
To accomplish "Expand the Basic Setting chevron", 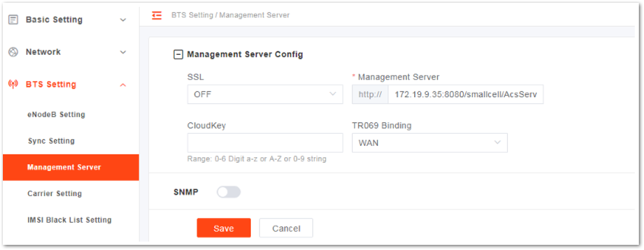I will [x=123, y=19].
